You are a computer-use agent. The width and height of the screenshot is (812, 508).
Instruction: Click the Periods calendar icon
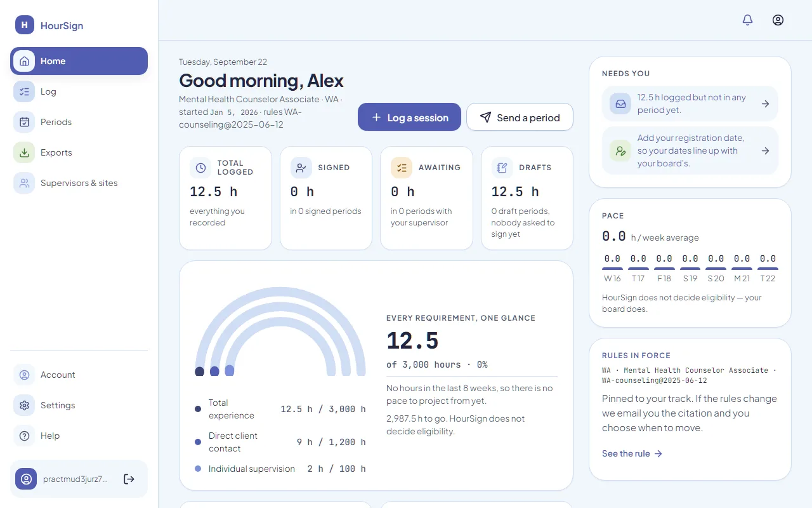24,122
